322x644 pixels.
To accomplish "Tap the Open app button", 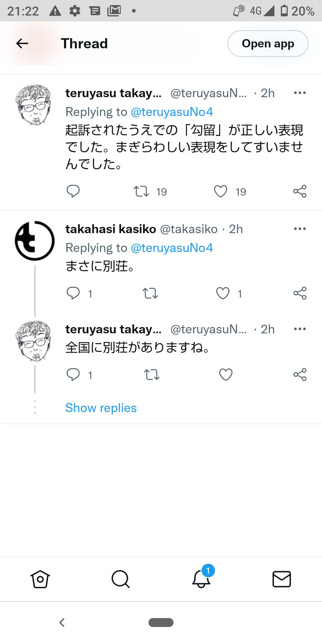I will (x=268, y=44).
